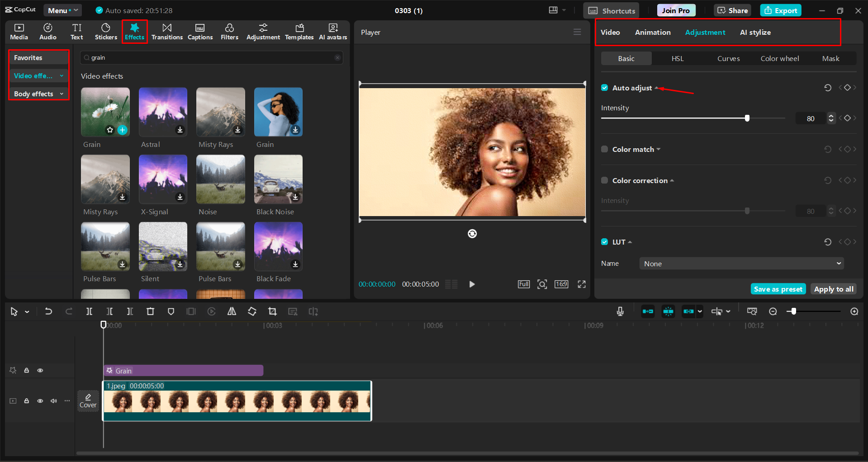
Task: Enable the Color match checkbox
Action: coord(604,149)
